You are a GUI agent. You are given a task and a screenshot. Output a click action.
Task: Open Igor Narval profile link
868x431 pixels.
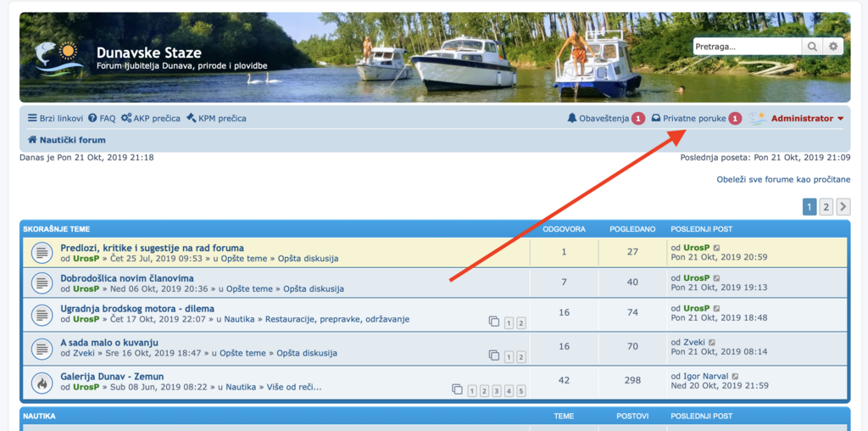[x=706, y=376]
